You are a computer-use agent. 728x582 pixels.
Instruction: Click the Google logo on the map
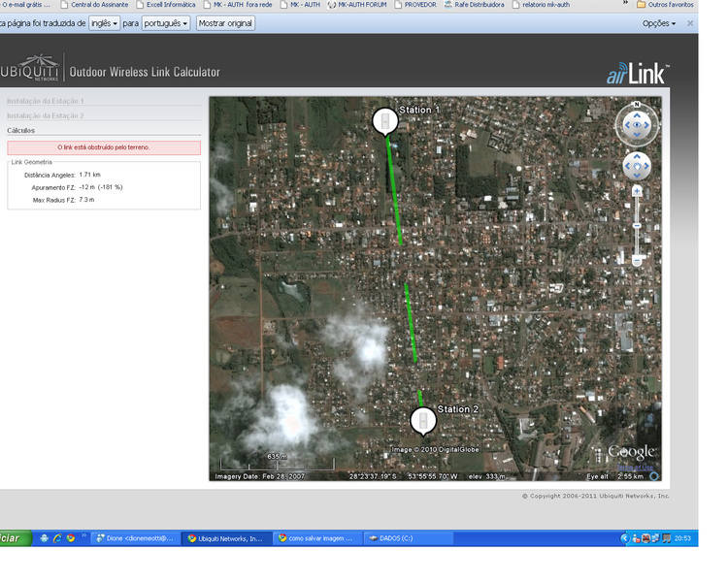click(x=632, y=451)
